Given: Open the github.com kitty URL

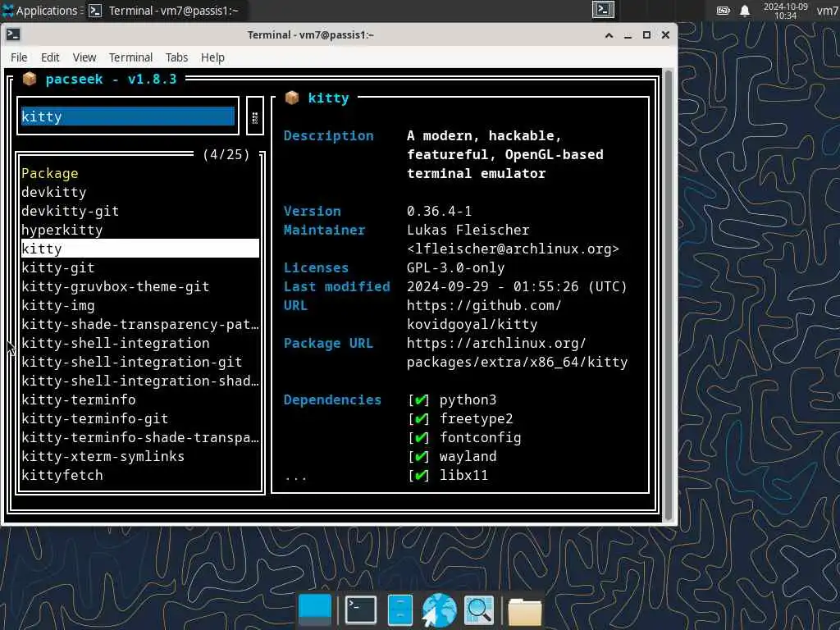Looking at the screenshot, I should (x=484, y=315).
